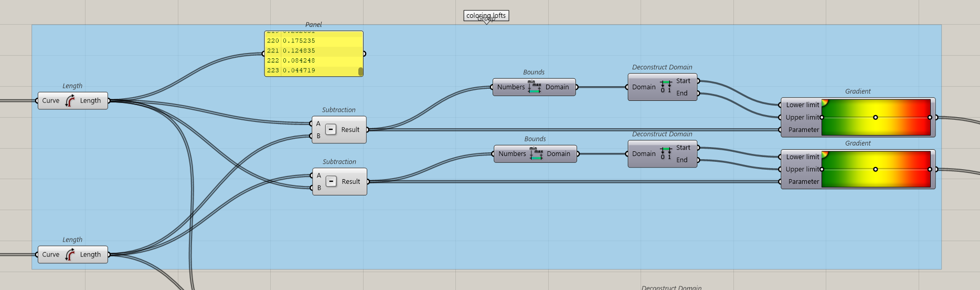This screenshot has height=290, width=980.
Task: Click the curve-length icon on the lower Length component
Action: (x=70, y=255)
